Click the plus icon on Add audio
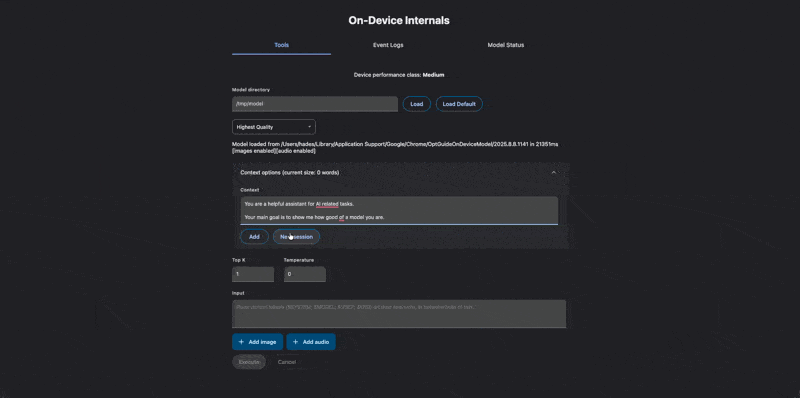 tap(295, 342)
